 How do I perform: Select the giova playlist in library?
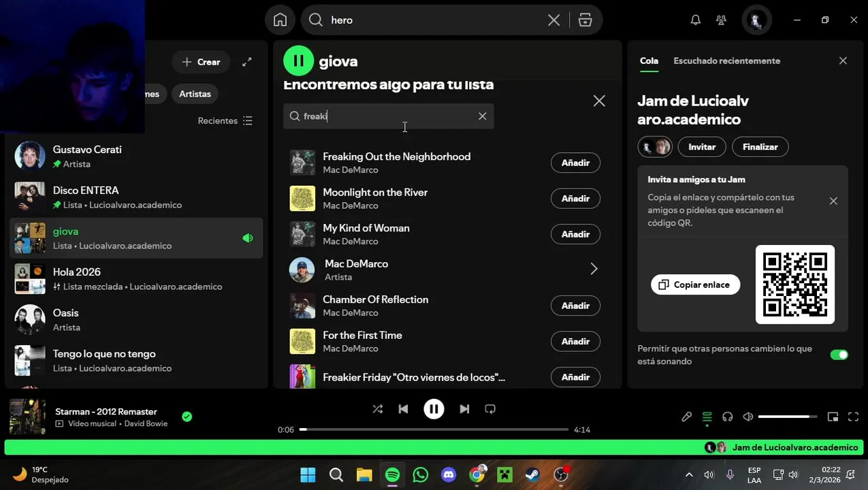(x=136, y=238)
